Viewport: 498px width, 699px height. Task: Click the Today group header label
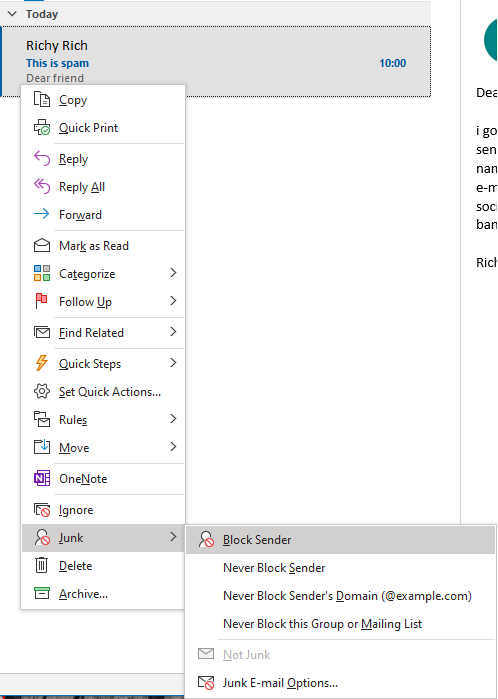tap(42, 14)
